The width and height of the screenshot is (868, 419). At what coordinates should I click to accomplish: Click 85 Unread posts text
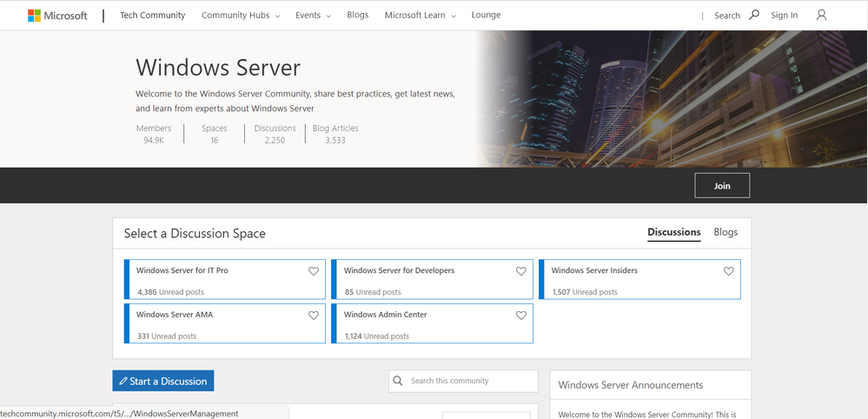373,292
